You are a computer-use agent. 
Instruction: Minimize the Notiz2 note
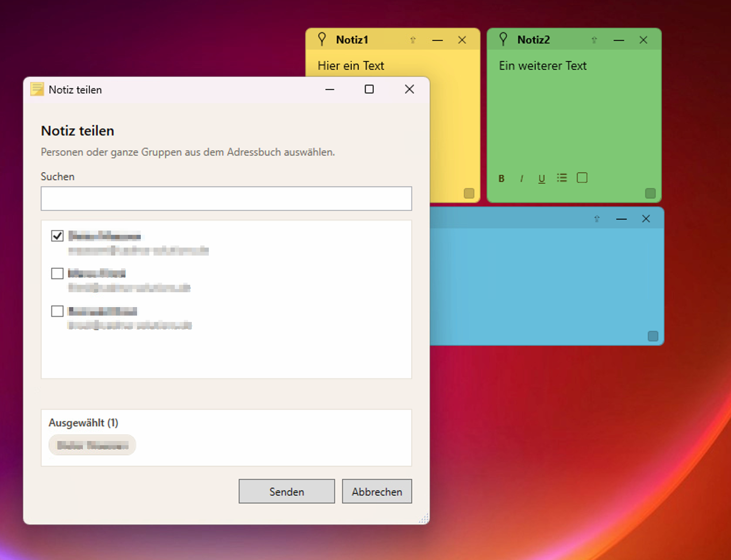[619, 40]
